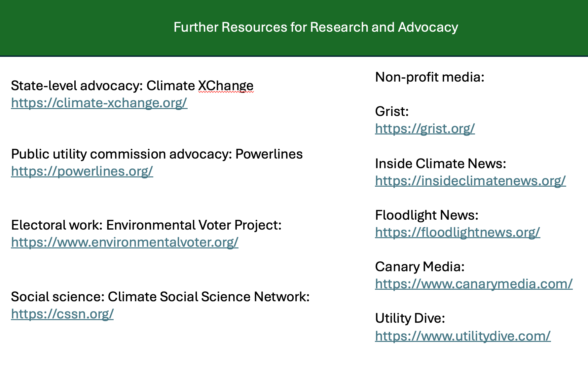Follow the environmentalvoter.org hyperlink

point(125,242)
